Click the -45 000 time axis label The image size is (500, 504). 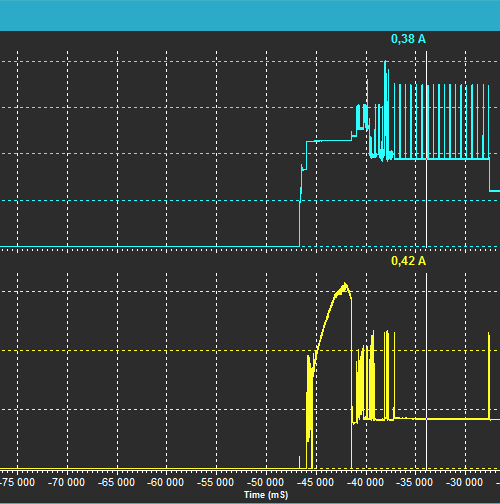pos(316,482)
